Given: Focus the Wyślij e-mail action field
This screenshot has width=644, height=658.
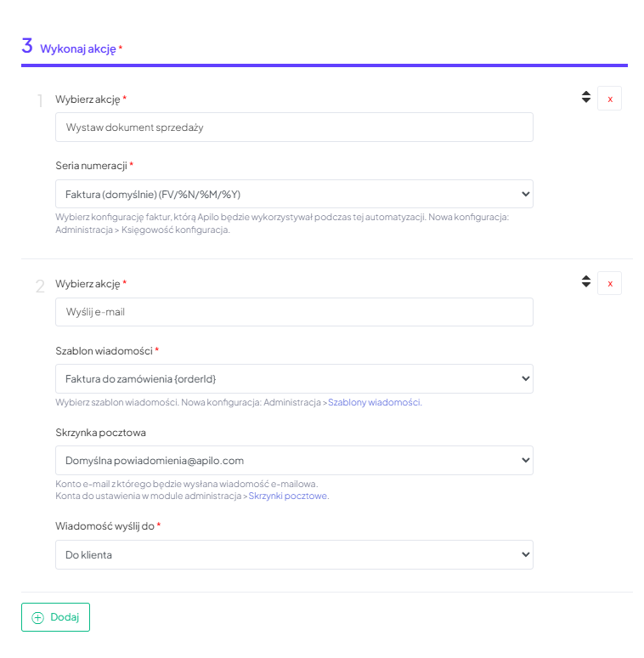Looking at the screenshot, I should (x=294, y=312).
